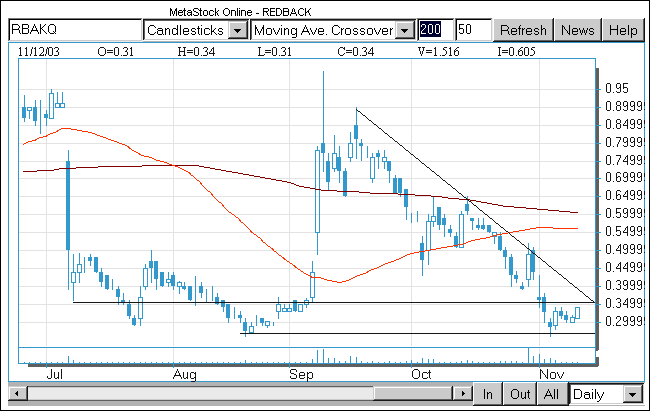650x411 pixels.
Task: Click the 50 moving average period field
Action: (x=473, y=30)
